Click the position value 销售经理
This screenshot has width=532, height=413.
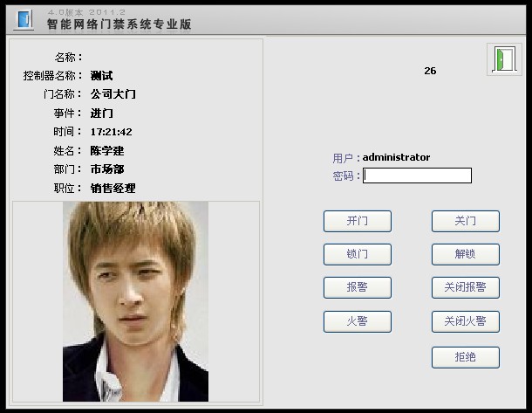(x=113, y=189)
